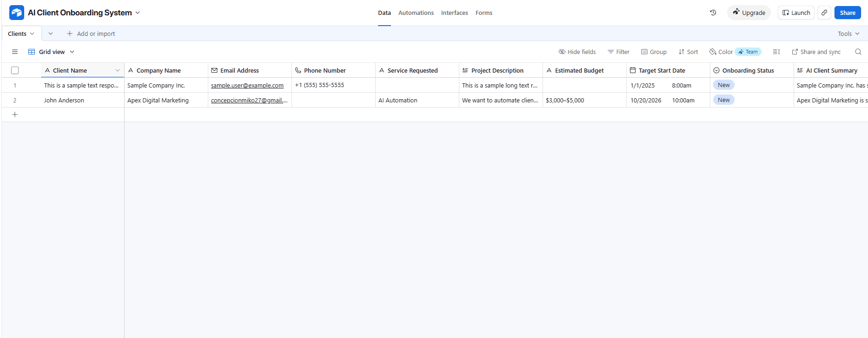
Task: Switch to the Data tab
Action: (x=384, y=13)
